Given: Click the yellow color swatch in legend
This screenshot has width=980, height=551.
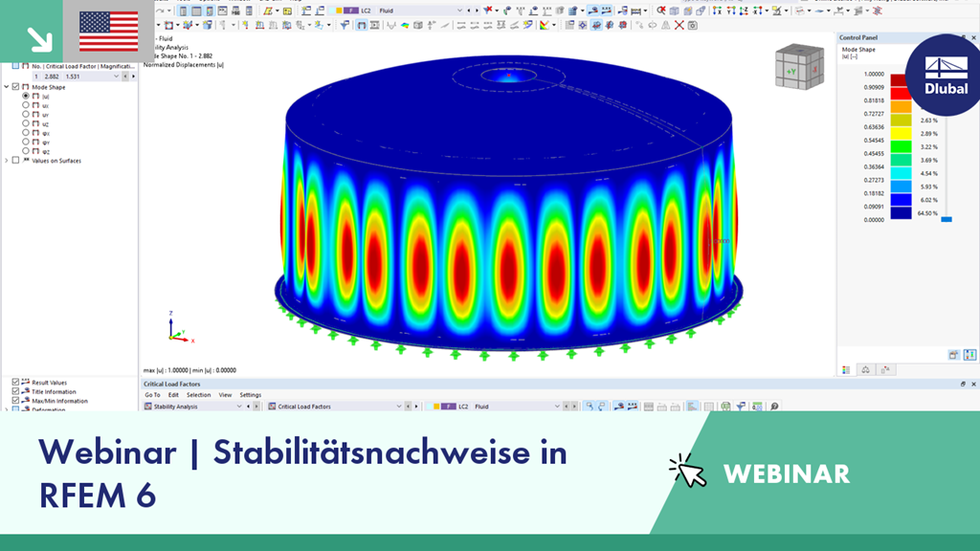Looking at the screenshot, I should coord(901,134).
